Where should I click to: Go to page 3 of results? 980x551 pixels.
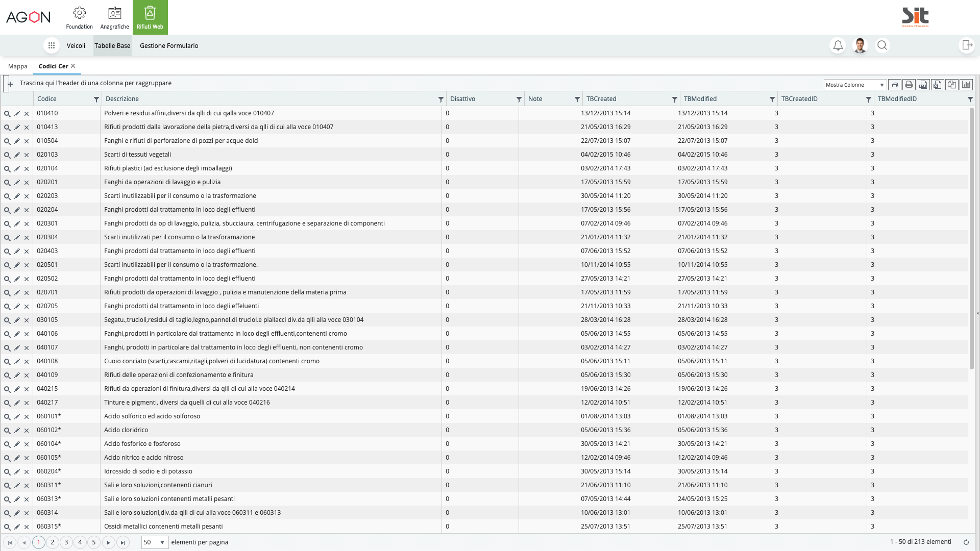[x=66, y=542]
